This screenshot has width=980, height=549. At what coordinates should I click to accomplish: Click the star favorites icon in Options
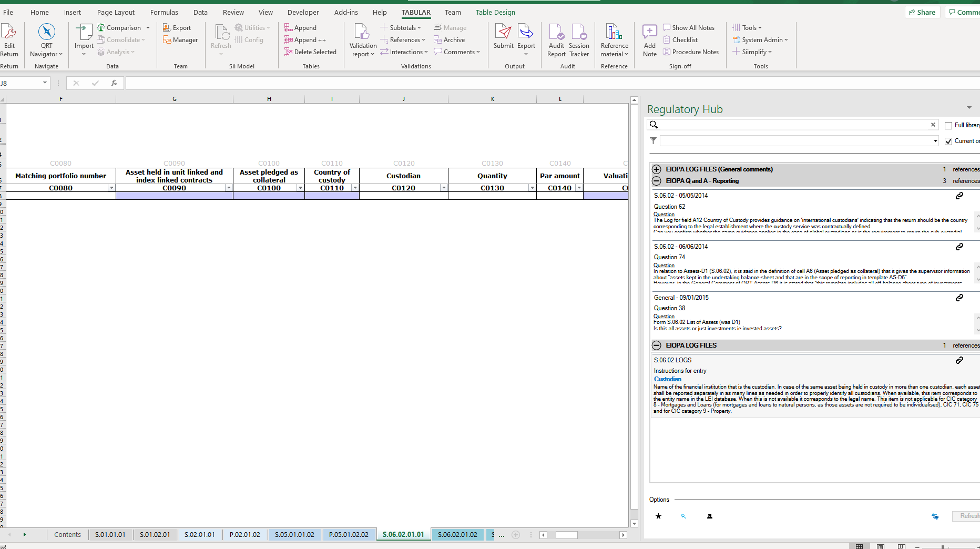(x=658, y=516)
